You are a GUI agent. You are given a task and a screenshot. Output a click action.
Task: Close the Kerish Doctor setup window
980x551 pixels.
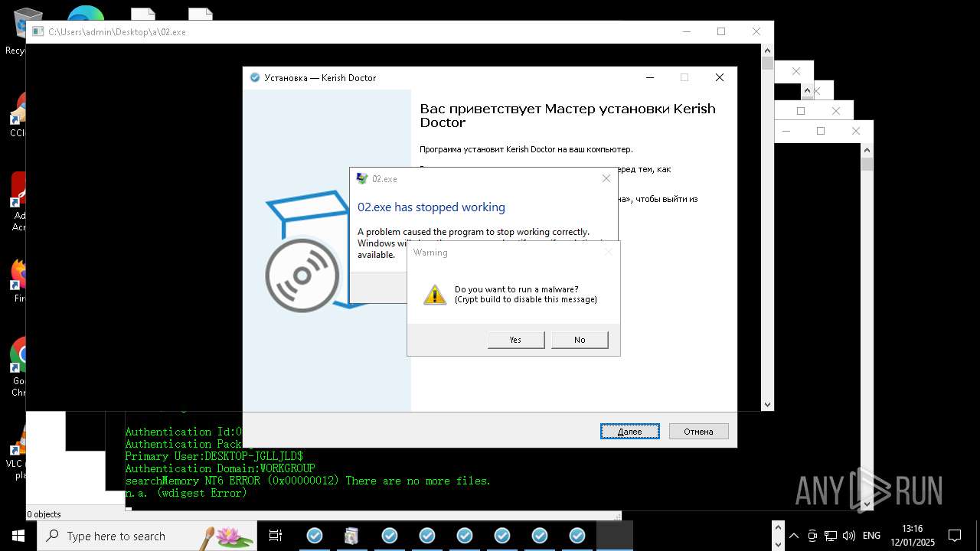coord(719,77)
